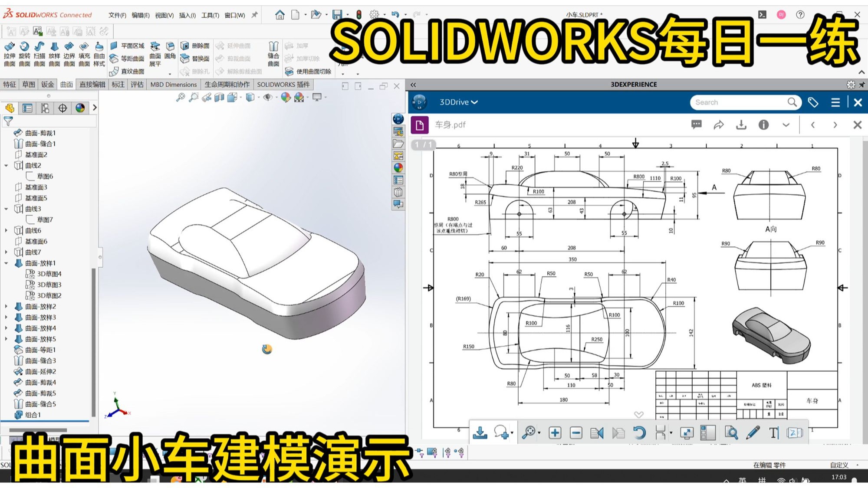868x488 pixels.
Task: Click the pencil annotate icon in PDF toolbar
Action: pos(753,432)
